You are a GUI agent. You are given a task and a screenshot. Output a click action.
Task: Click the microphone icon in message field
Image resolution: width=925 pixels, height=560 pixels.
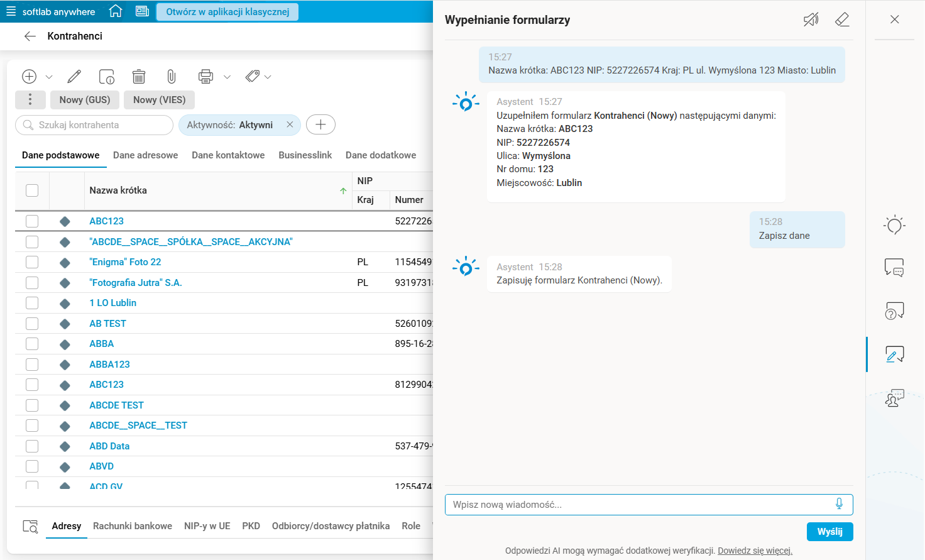pyautogui.click(x=839, y=504)
